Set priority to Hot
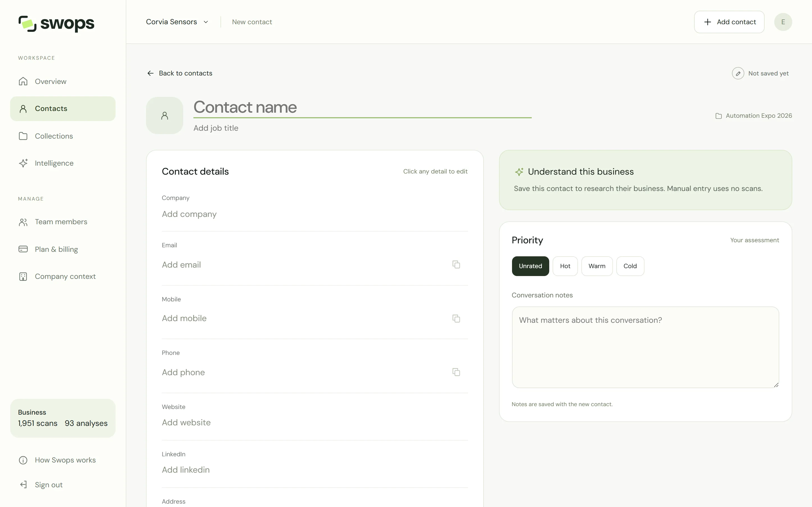 (x=565, y=266)
